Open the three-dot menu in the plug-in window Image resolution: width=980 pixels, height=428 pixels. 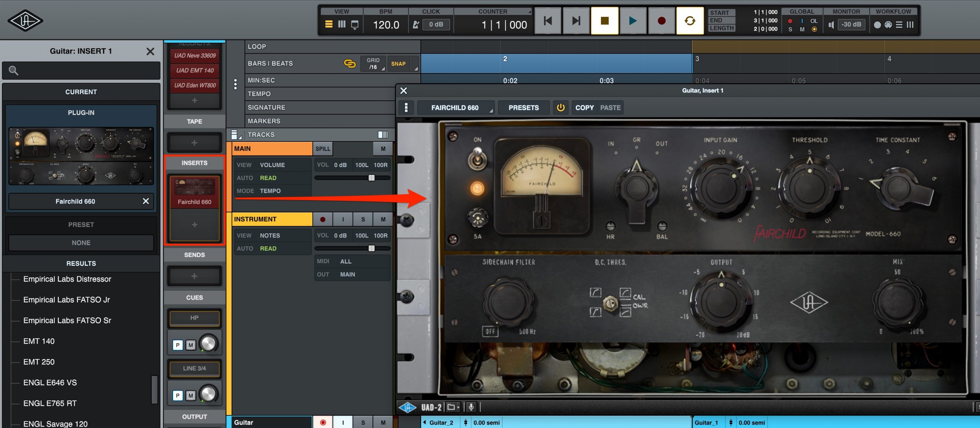(406, 108)
